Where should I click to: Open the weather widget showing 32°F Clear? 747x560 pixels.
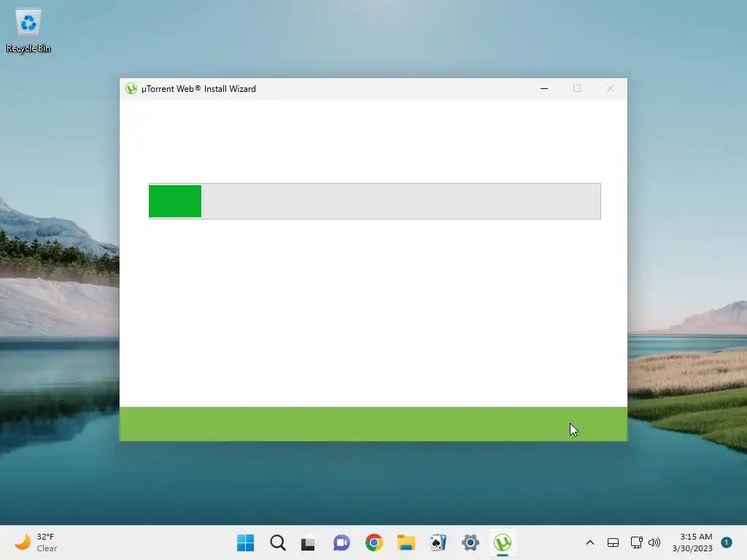[36, 542]
